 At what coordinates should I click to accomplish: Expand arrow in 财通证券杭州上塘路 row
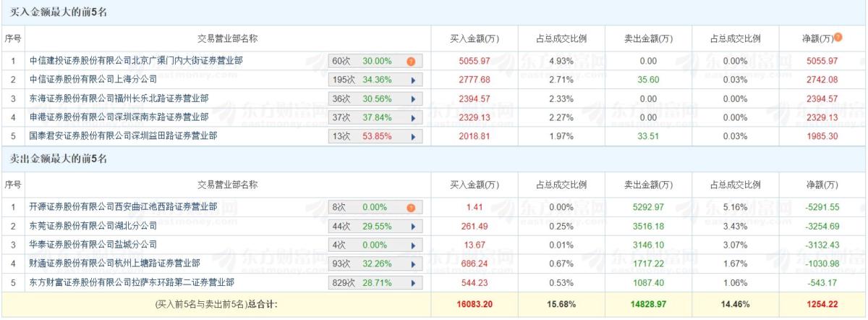point(413,264)
